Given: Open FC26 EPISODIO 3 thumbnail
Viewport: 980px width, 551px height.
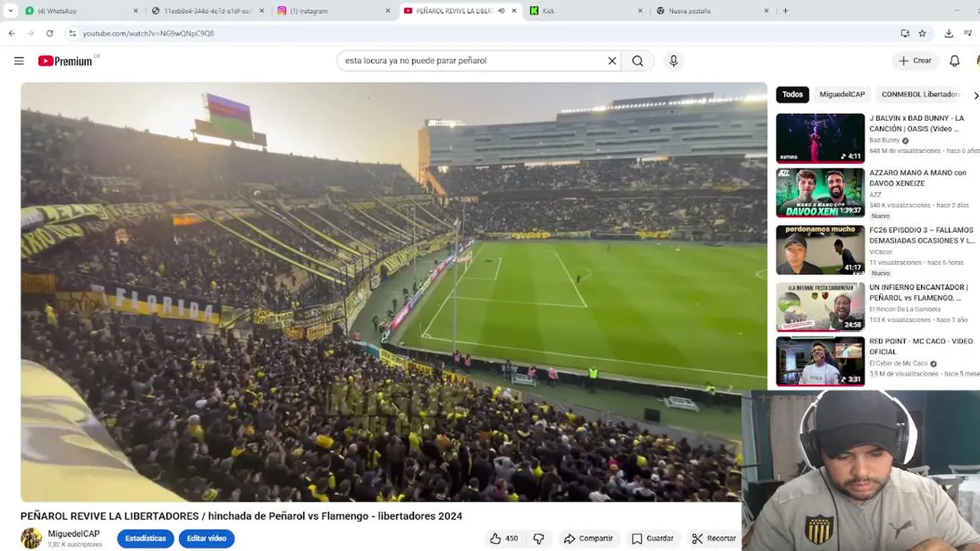Looking at the screenshot, I should pos(820,250).
